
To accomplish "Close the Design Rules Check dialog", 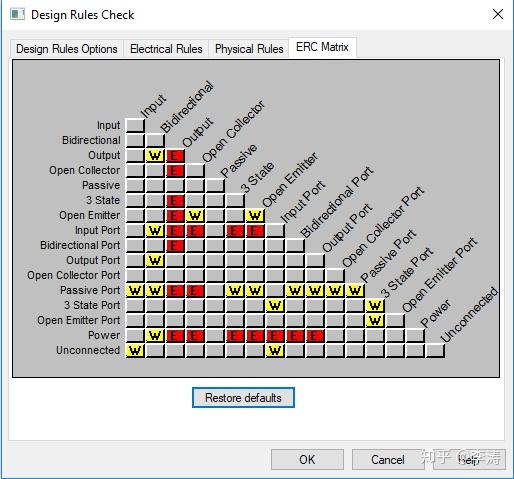I will tap(498, 14).
